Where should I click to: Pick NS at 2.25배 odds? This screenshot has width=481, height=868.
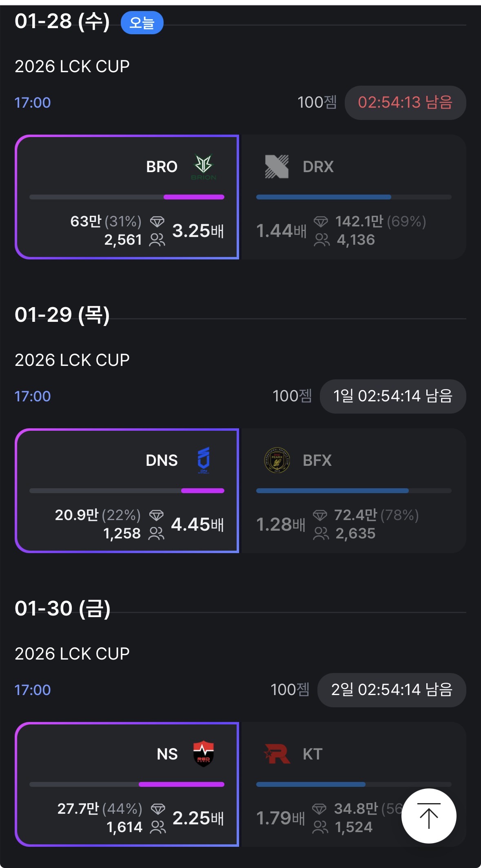[127, 784]
